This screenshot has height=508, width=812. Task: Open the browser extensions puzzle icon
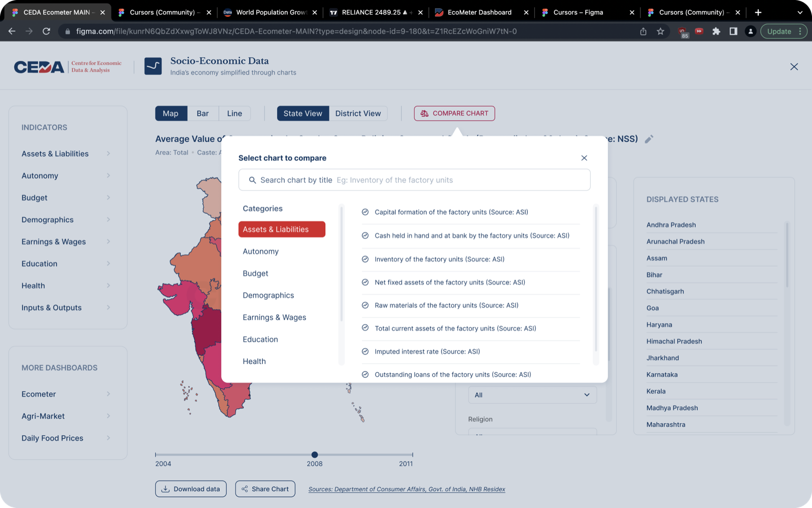716,31
